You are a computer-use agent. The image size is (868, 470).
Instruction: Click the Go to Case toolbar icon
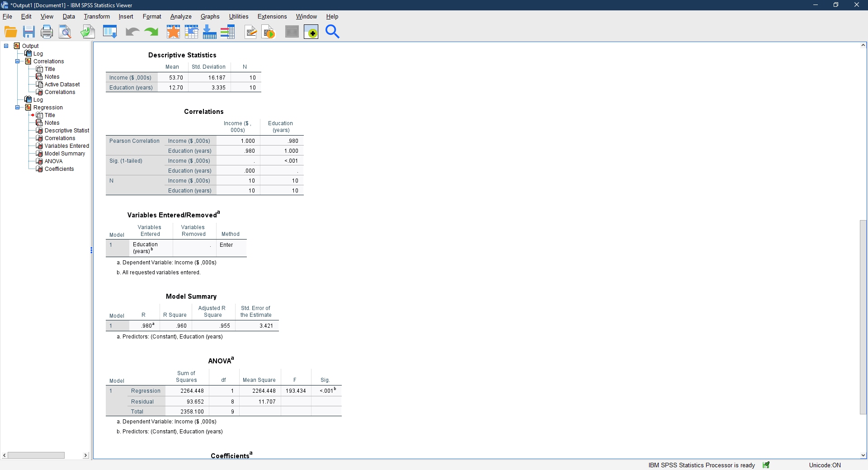(x=191, y=32)
